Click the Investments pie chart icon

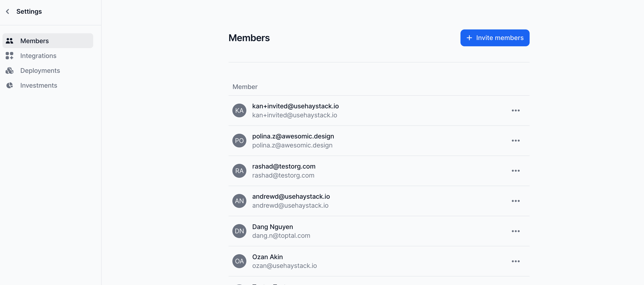click(10, 85)
